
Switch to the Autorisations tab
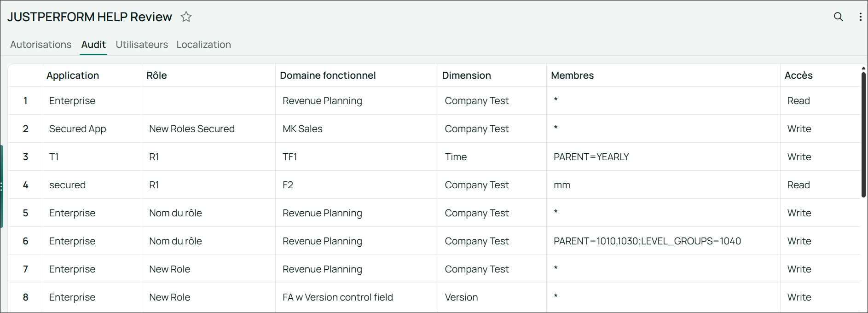(41, 45)
